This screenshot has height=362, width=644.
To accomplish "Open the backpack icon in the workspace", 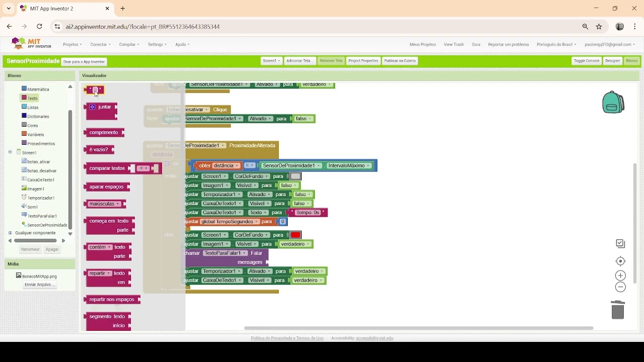I will (613, 102).
